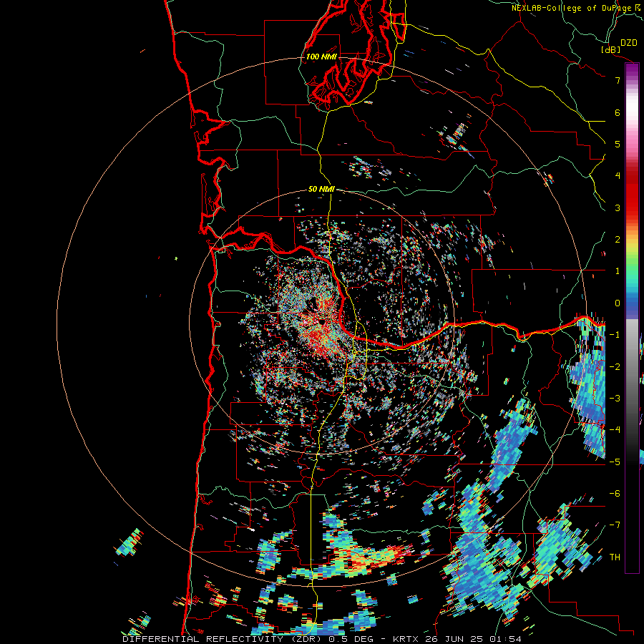Image resolution: width=644 pixels, height=644 pixels.
Task: Click the "-5" value on the color scale
Action: [x=615, y=462]
